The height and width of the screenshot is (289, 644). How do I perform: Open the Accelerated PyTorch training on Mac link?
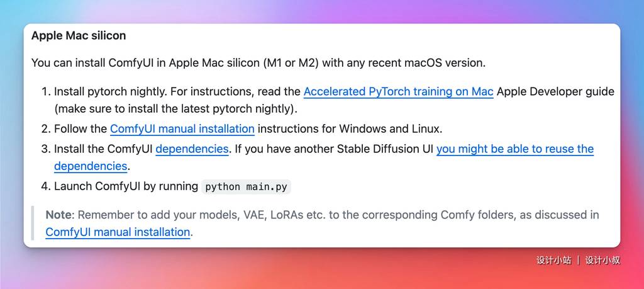tap(398, 91)
